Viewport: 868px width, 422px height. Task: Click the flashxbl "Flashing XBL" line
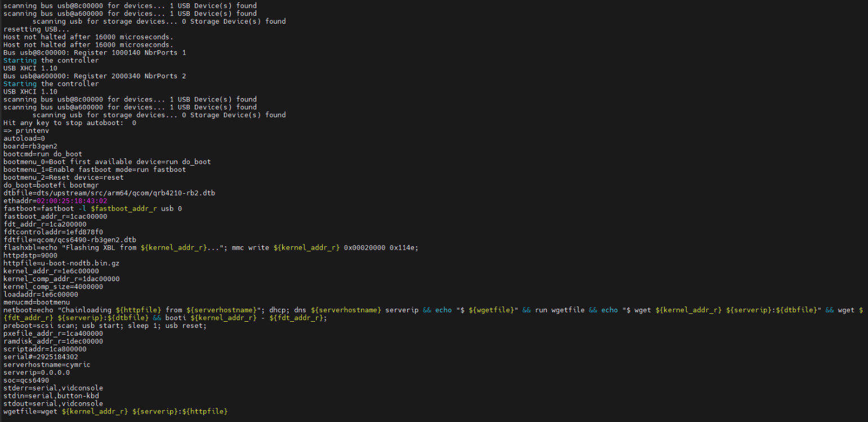211,247
